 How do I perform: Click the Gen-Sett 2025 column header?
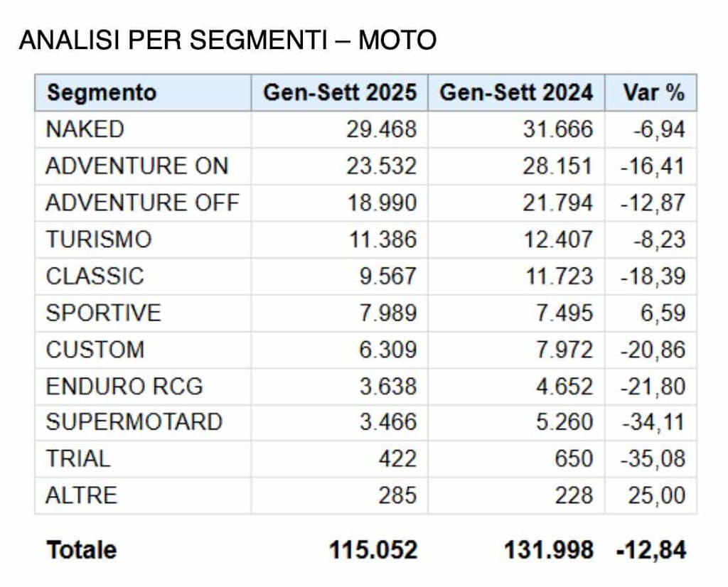pyautogui.click(x=339, y=92)
